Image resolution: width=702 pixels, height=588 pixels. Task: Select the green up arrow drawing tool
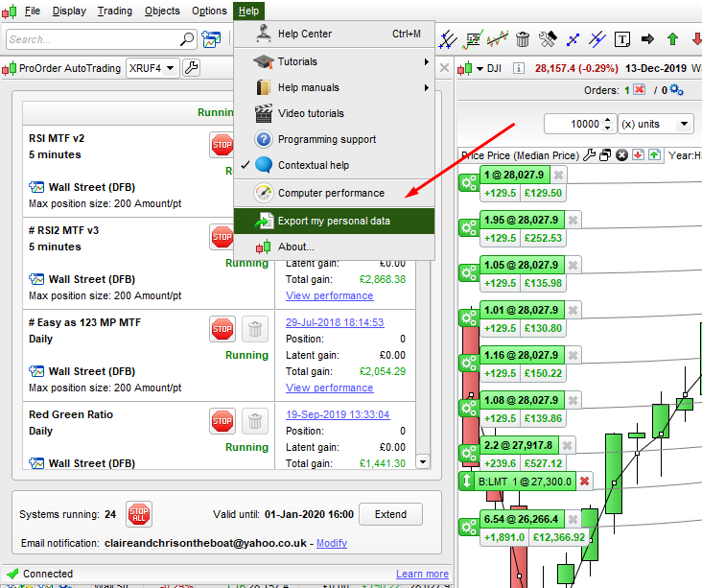[672, 39]
